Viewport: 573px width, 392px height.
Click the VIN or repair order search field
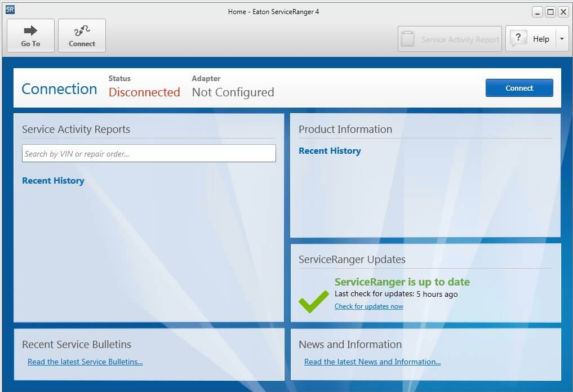tap(149, 153)
